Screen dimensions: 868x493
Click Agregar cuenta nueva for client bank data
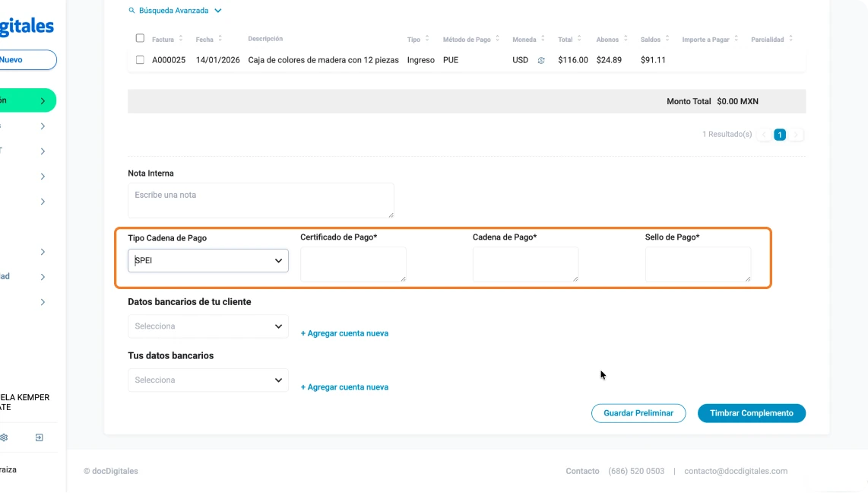click(344, 333)
